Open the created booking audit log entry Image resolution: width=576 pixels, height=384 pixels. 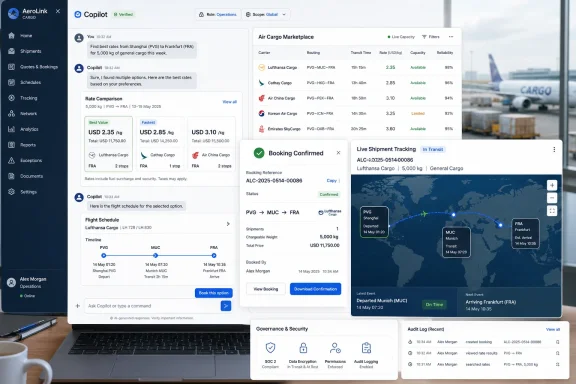pyautogui.click(x=484, y=342)
